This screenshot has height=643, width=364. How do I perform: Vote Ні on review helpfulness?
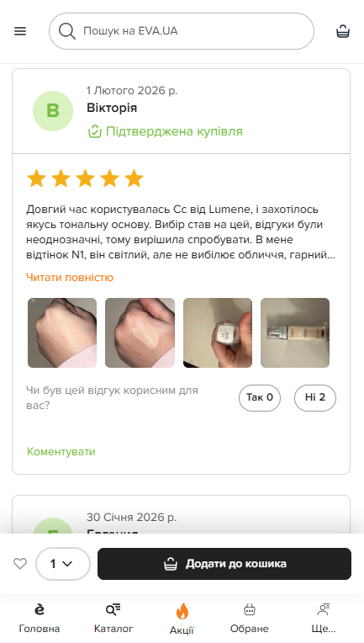pos(315,397)
